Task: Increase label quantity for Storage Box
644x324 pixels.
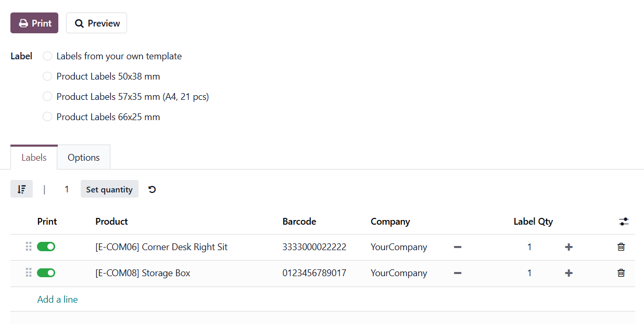Action: click(x=569, y=273)
